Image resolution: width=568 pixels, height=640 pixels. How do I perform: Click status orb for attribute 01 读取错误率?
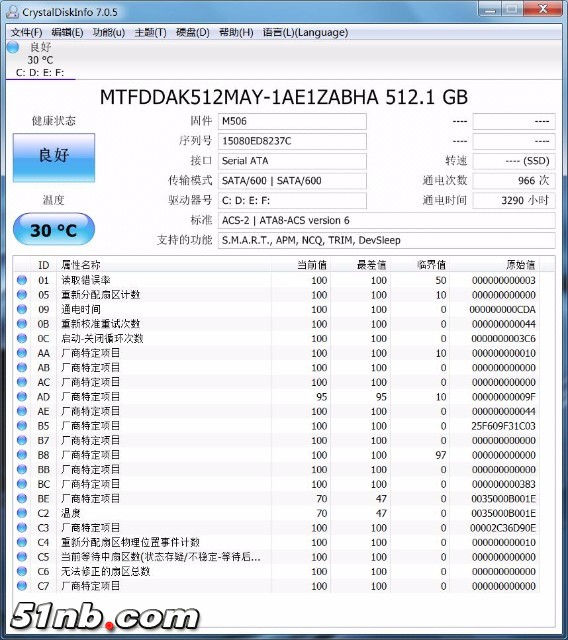22,280
